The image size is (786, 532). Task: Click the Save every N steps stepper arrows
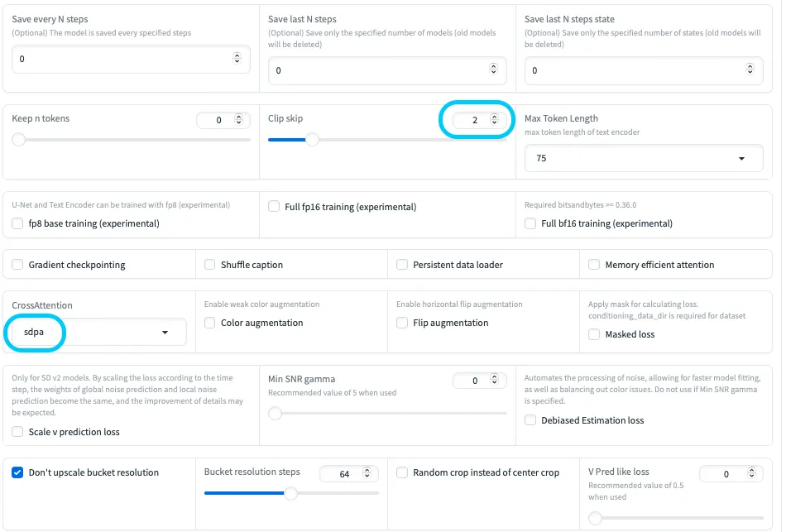point(237,59)
